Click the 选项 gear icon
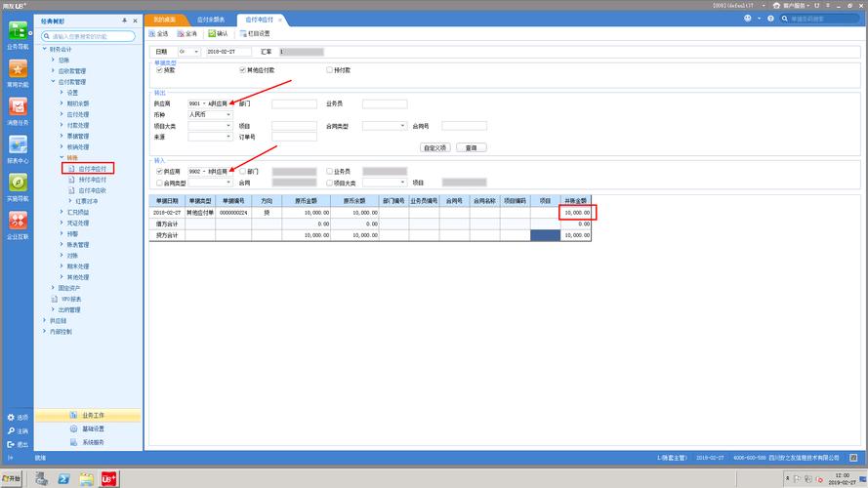 click(11, 417)
